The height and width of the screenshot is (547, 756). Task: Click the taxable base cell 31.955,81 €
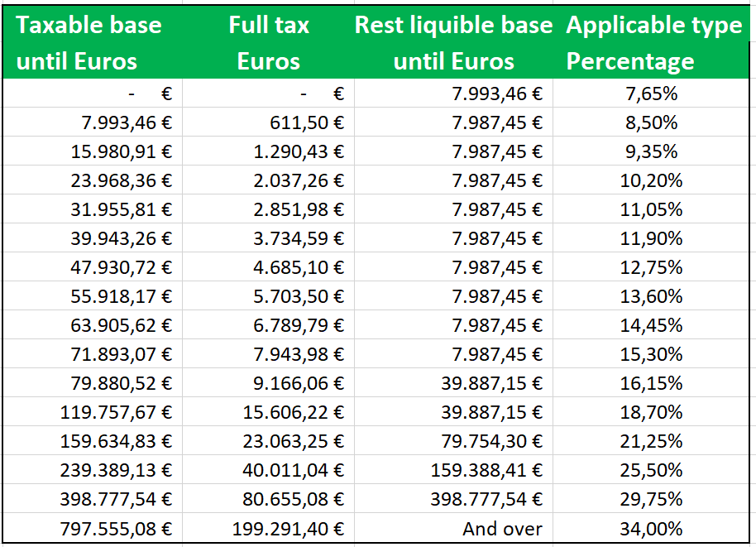pyautogui.click(x=93, y=209)
